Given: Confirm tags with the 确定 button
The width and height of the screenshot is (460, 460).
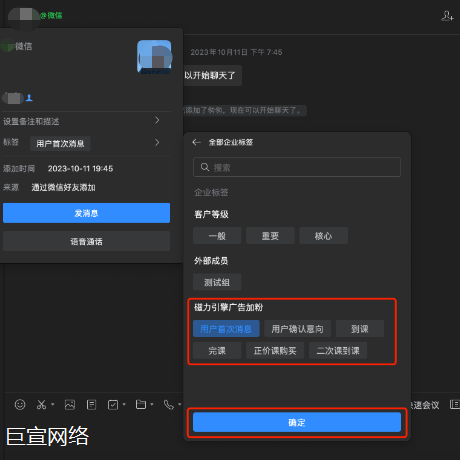Looking at the screenshot, I should point(297,422).
